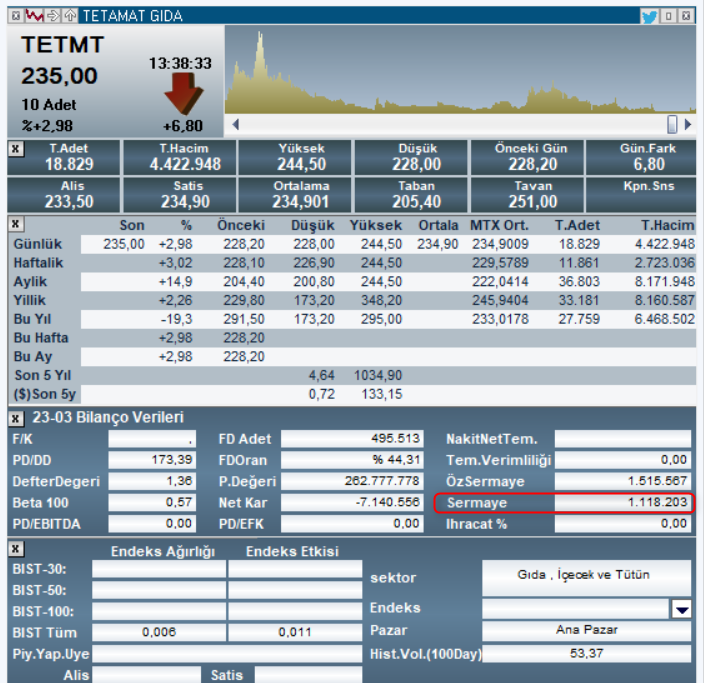Screen dimensions: 704x683
Task: Click the FD Adet field showing 495.513
Action: click(352, 439)
